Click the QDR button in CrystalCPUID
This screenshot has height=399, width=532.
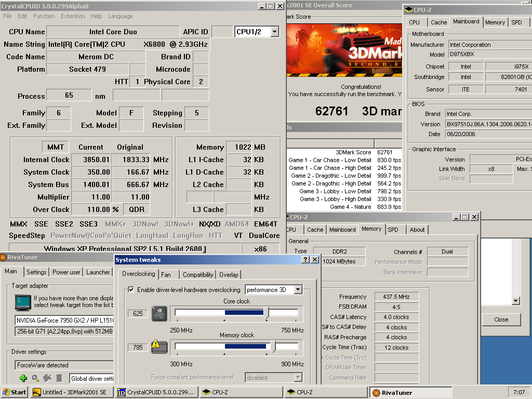pyautogui.click(x=137, y=209)
